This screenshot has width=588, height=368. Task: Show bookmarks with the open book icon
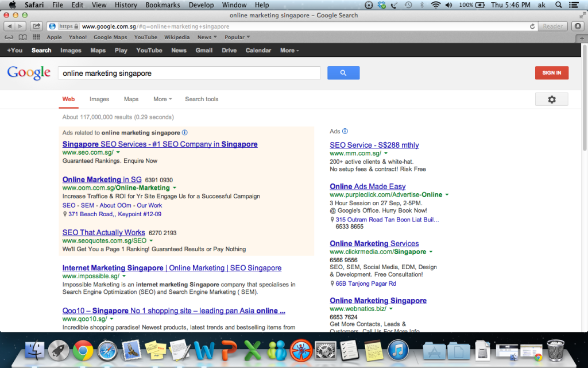click(x=23, y=37)
